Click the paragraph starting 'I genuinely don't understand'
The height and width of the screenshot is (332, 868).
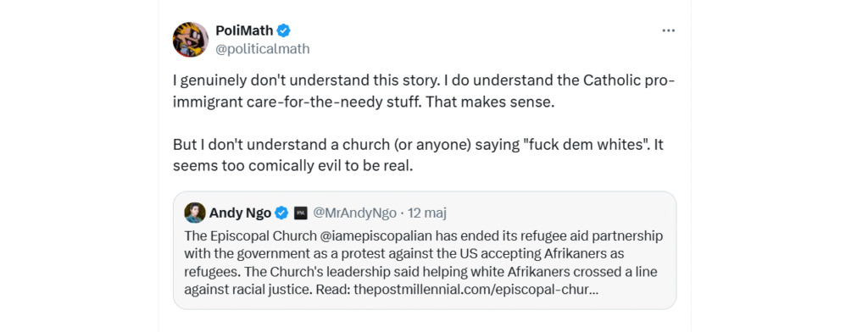tap(424, 91)
